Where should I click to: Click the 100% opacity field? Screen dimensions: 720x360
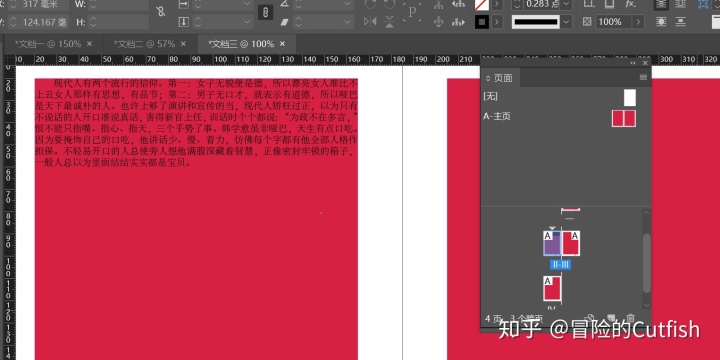613,22
